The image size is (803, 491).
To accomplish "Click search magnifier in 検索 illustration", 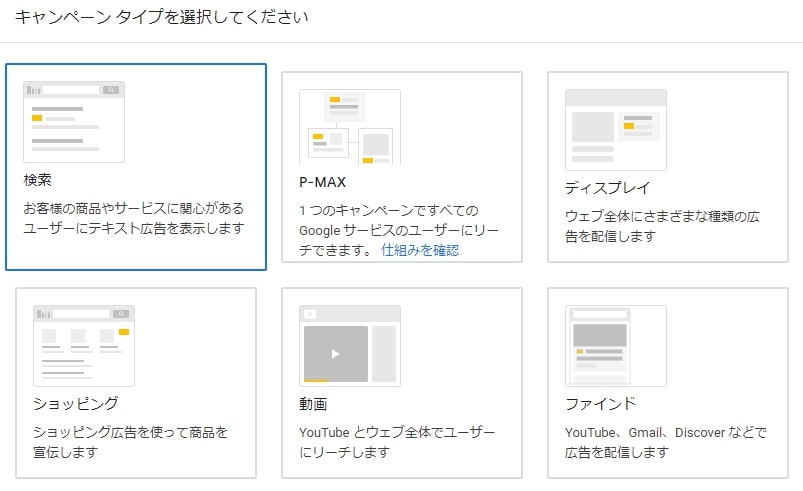I will click(111, 90).
